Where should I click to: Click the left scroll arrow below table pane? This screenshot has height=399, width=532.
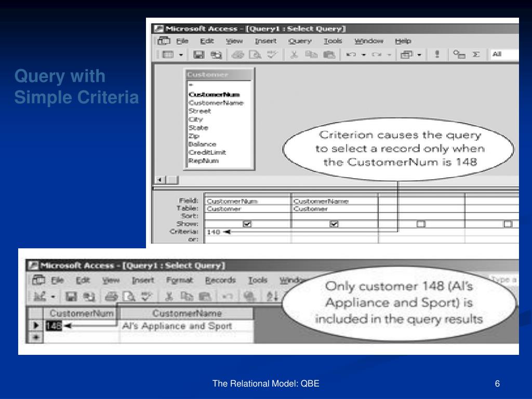[x=159, y=180]
